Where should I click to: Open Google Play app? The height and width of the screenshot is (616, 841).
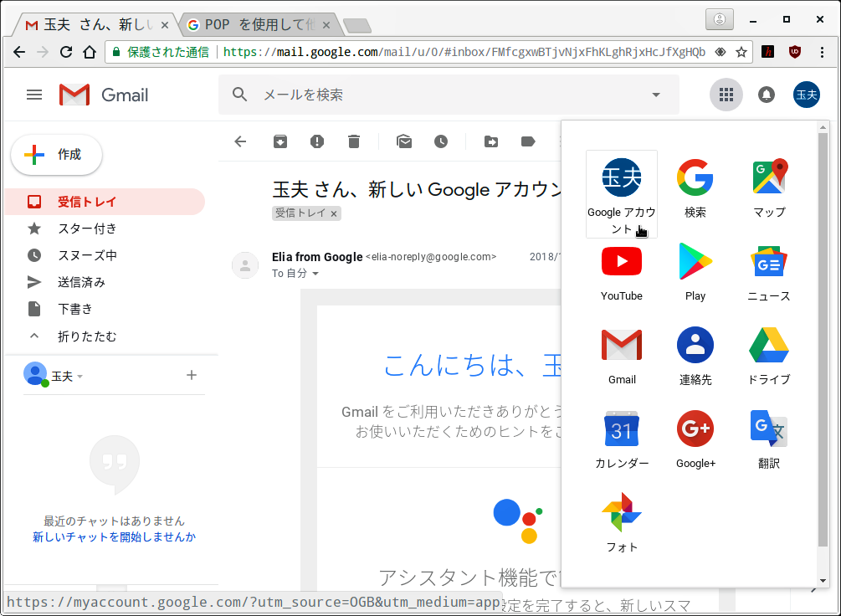695,274
